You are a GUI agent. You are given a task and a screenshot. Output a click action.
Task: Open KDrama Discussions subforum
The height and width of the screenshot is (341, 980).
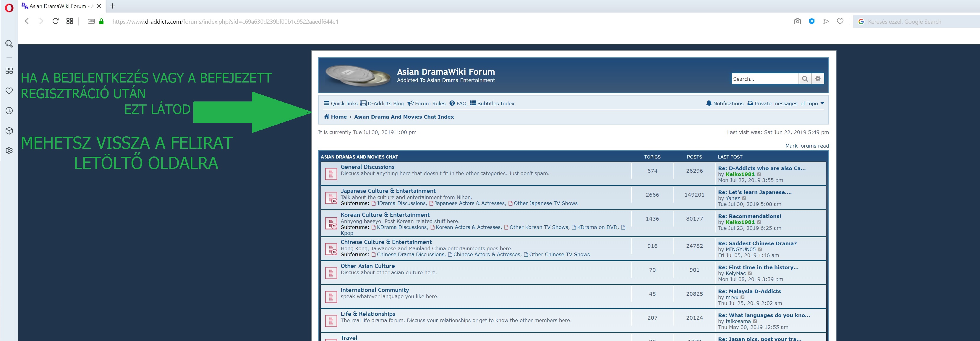(x=402, y=227)
